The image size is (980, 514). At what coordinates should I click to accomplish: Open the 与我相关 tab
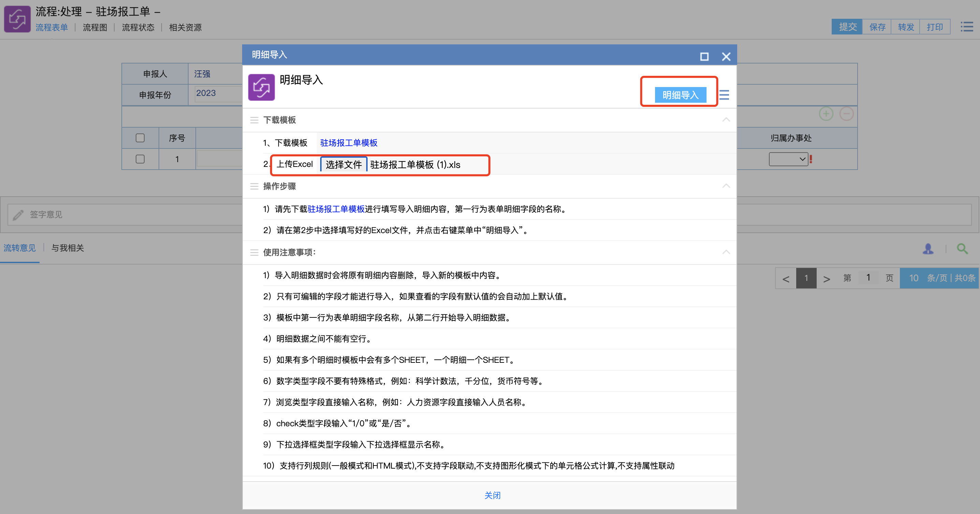coord(68,248)
